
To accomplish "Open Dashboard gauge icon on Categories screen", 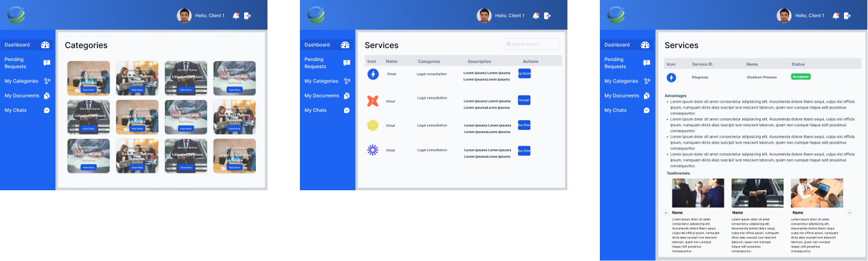I will click(x=45, y=45).
